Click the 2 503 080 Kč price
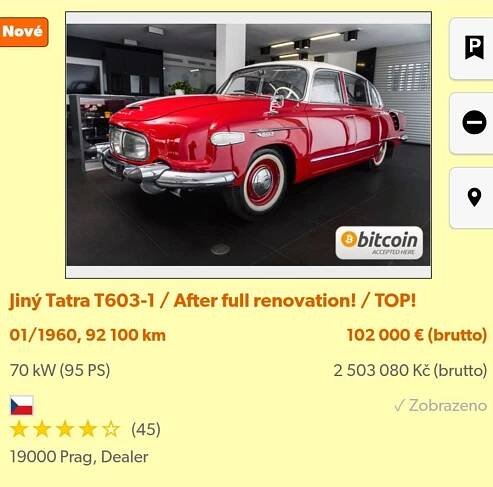 410,370
